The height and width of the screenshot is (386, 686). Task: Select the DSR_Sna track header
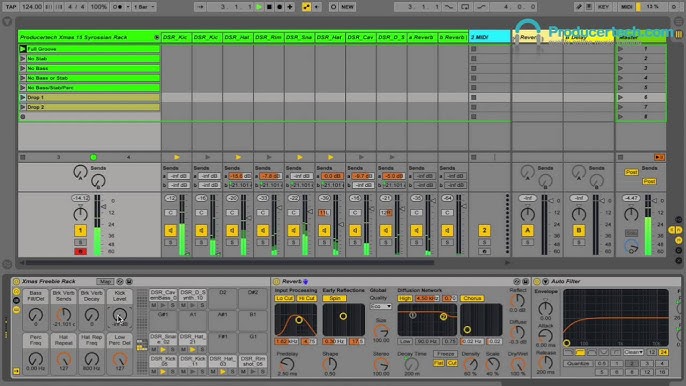299,38
